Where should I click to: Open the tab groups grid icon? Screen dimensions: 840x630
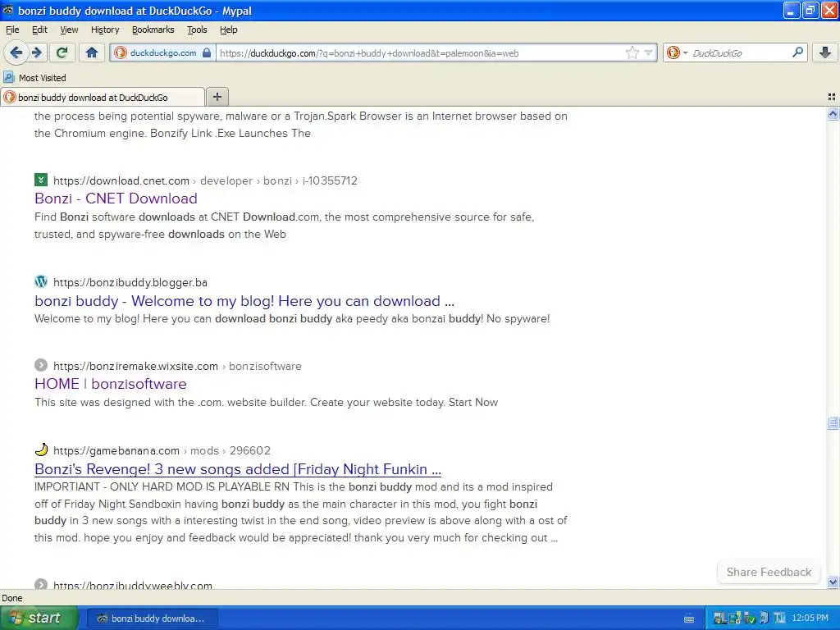tap(832, 97)
